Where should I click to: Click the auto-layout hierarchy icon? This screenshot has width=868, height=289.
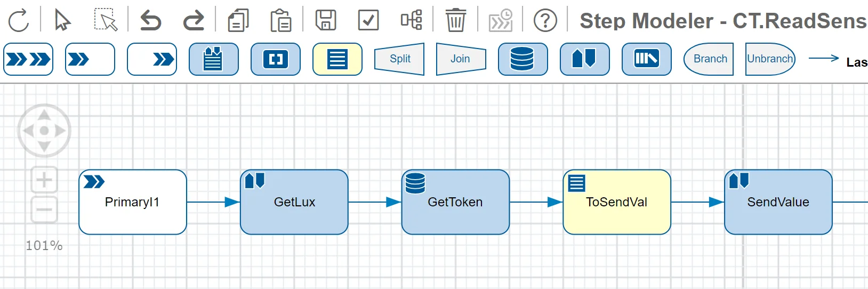411,20
